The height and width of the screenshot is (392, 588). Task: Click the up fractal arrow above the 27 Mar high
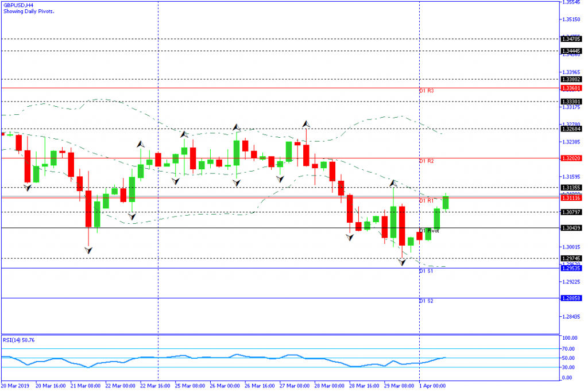pos(306,123)
